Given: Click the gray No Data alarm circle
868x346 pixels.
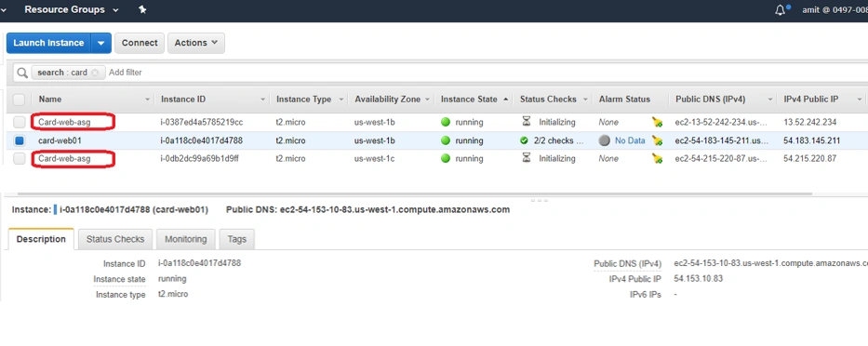Looking at the screenshot, I should click(x=605, y=140).
